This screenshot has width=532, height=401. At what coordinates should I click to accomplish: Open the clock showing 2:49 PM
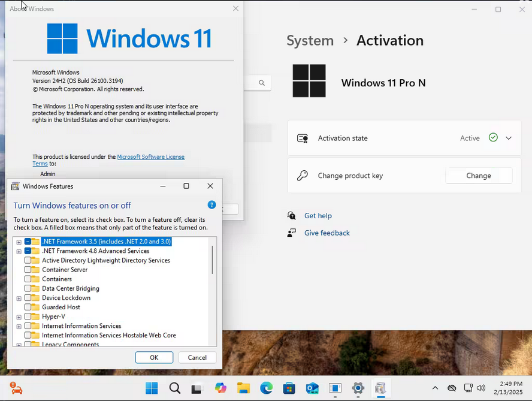(x=508, y=388)
